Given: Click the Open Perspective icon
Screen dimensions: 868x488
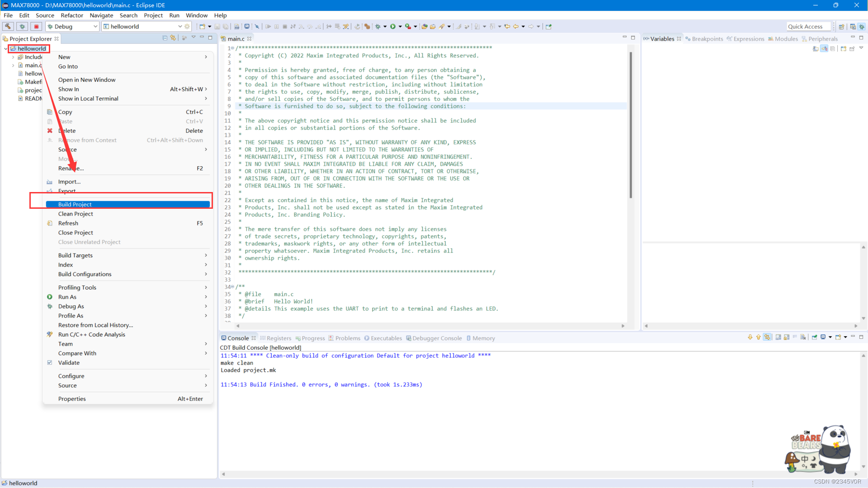Looking at the screenshot, I should (842, 27).
